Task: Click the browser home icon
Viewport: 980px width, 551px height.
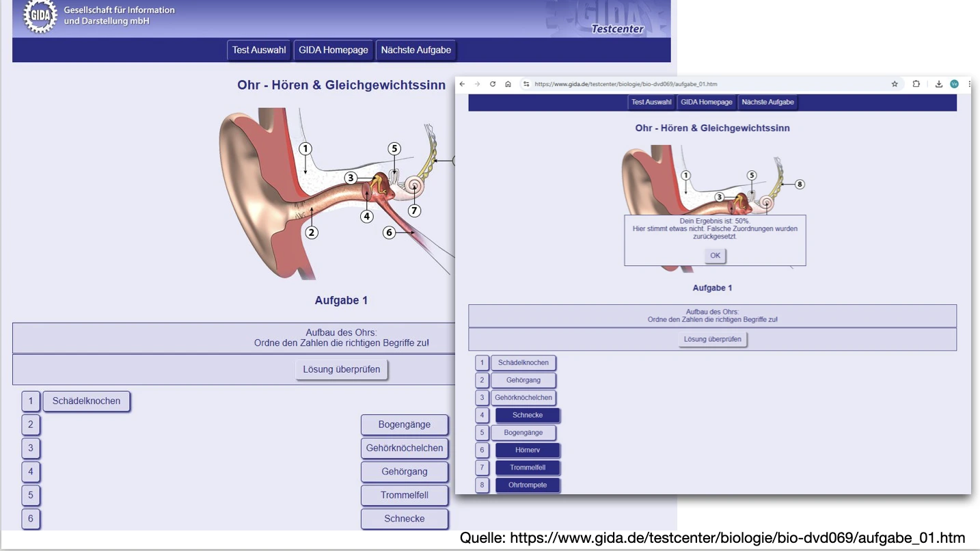Action: click(x=508, y=84)
